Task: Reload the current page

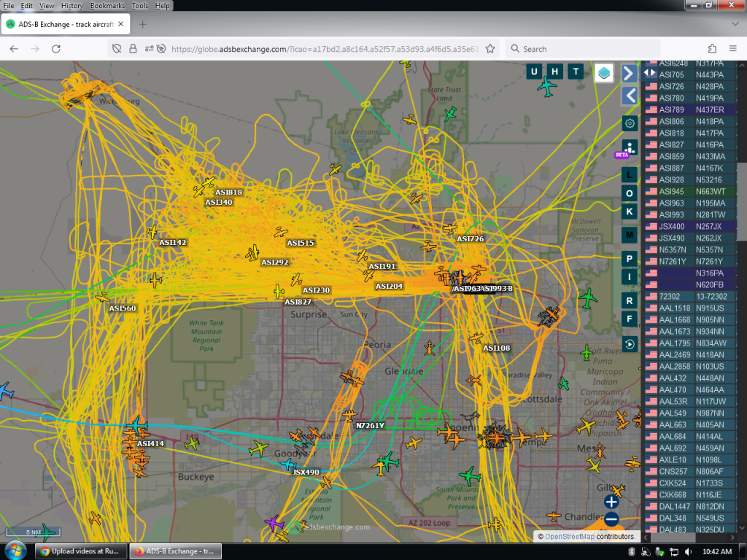Action: coord(55,49)
